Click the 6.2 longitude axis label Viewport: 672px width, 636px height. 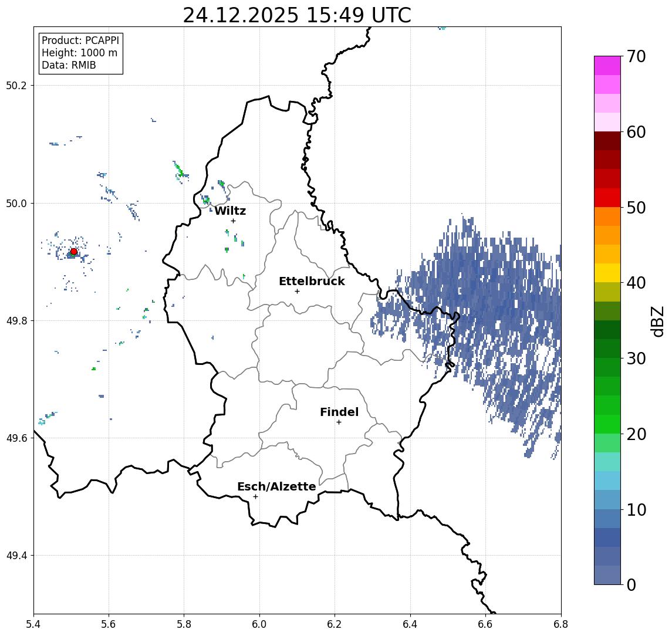[x=335, y=624]
